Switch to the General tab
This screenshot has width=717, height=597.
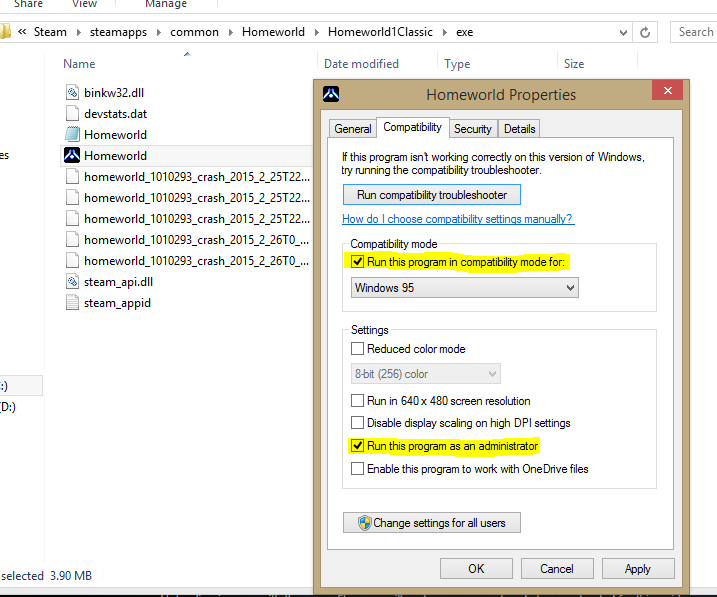tap(353, 129)
